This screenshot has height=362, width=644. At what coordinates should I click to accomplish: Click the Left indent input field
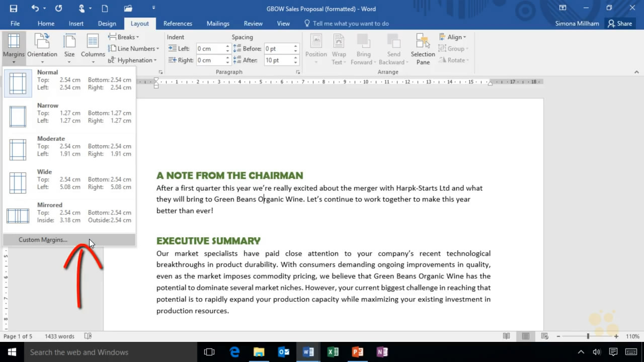click(x=210, y=49)
